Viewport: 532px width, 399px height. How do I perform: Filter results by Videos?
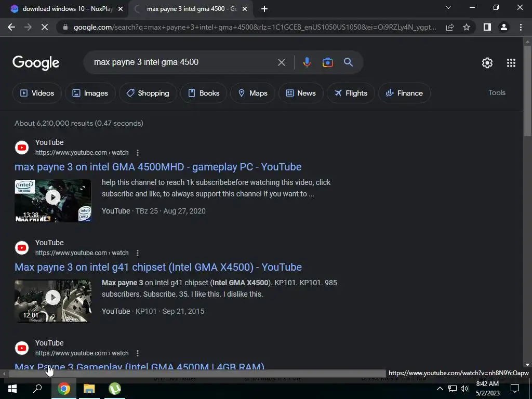[x=37, y=93]
